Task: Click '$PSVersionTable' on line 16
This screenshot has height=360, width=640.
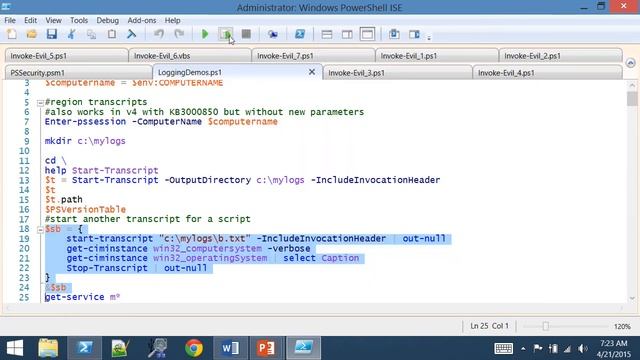Action: tap(85, 209)
